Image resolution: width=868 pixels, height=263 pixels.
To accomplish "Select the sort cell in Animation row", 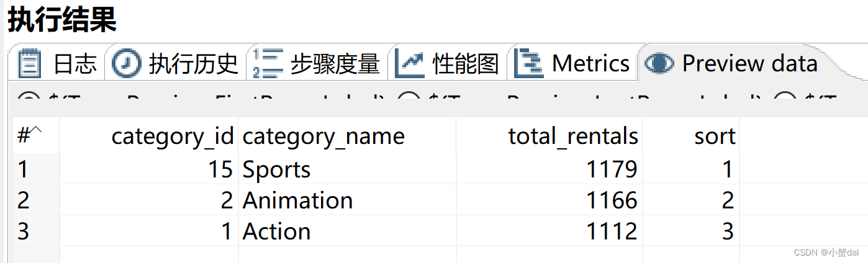I will pyautogui.click(x=690, y=200).
